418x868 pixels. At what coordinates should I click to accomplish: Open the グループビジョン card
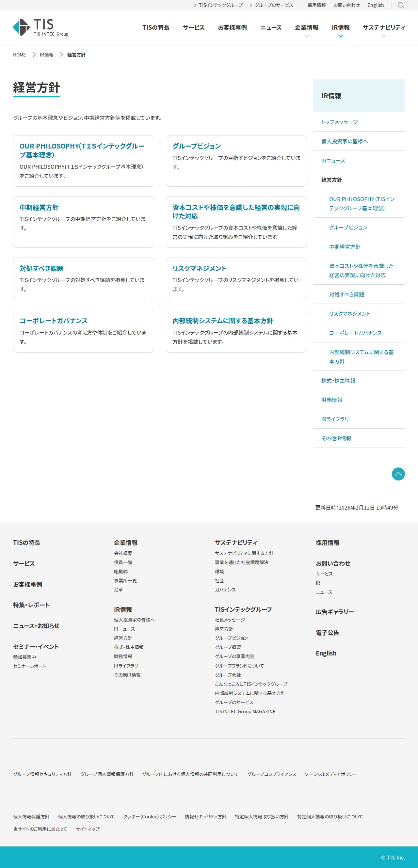click(x=236, y=161)
